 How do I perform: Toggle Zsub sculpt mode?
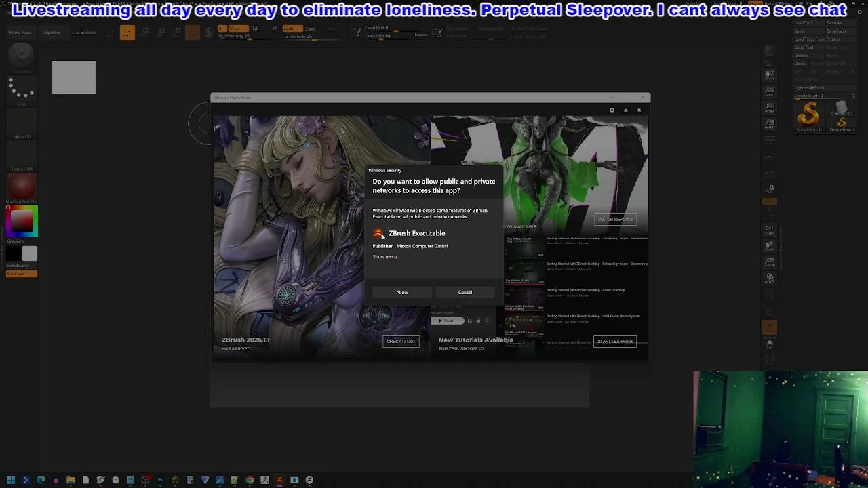coord(310,28)
